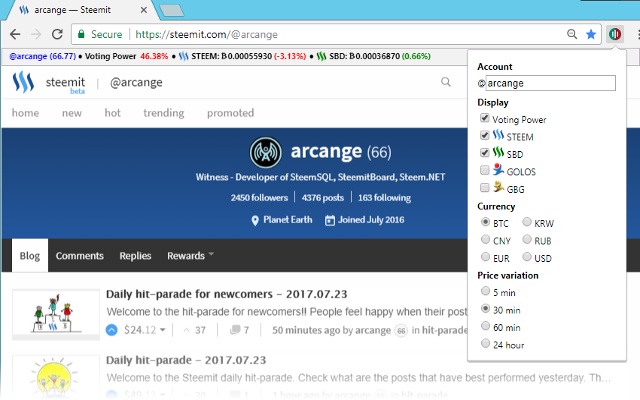Click the Steemit logo icon
The height and width of the screenshot is (400, 640).
pos(23,82)
